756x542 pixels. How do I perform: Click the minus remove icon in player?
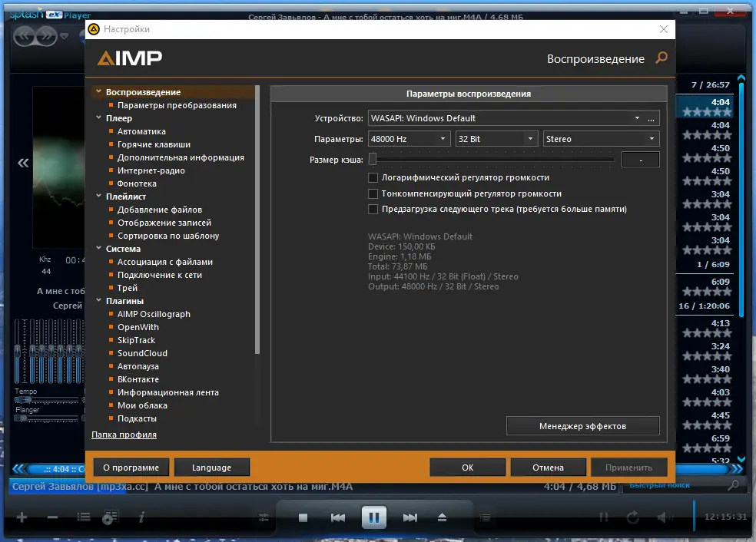(x=52, y=517)
